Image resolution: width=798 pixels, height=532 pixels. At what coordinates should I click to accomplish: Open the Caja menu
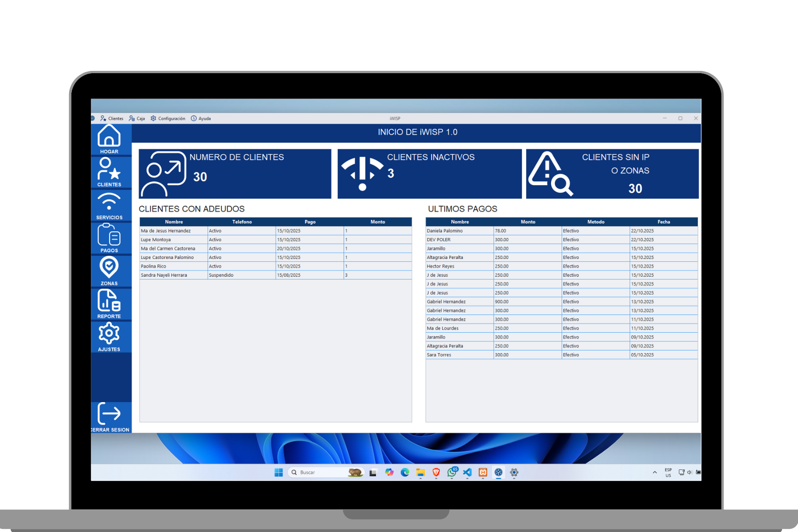click(137, 118)
